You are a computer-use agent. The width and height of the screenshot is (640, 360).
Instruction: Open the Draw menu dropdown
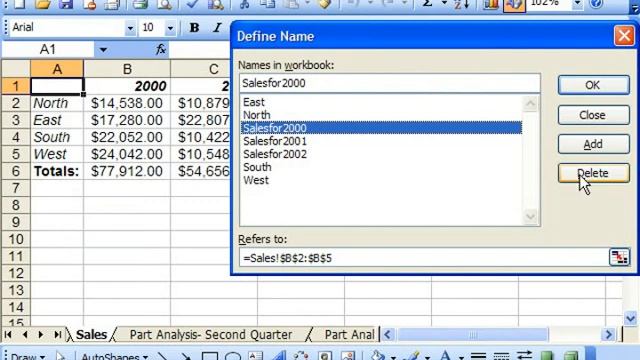(x=27, y=356)
